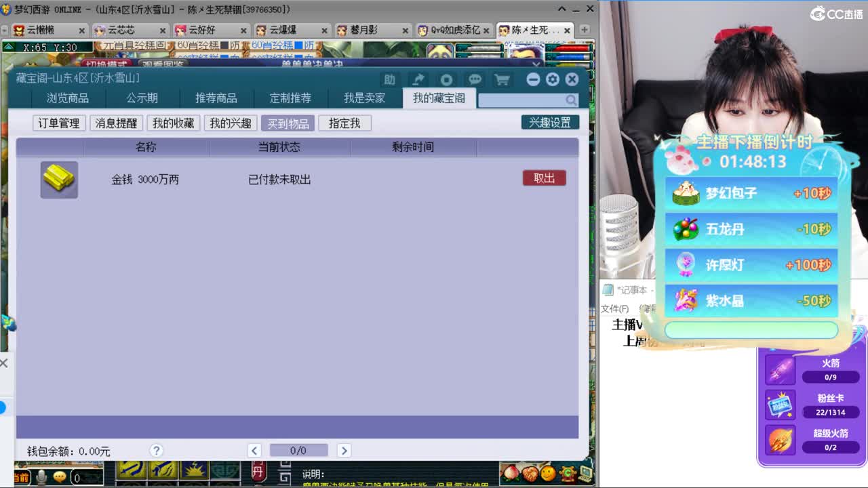Viewport: 868px width, 488px height.
Task: Click the 紫水晶 gift row
Action: [751, 301]
